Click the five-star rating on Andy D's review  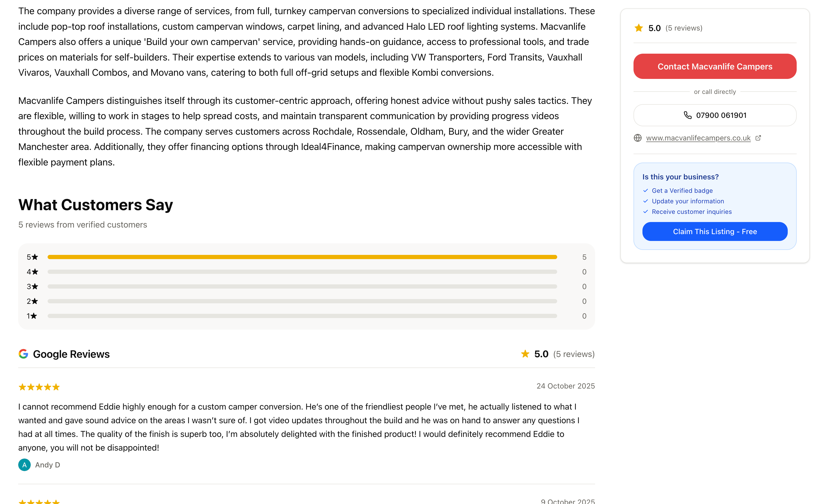point(39,387)
